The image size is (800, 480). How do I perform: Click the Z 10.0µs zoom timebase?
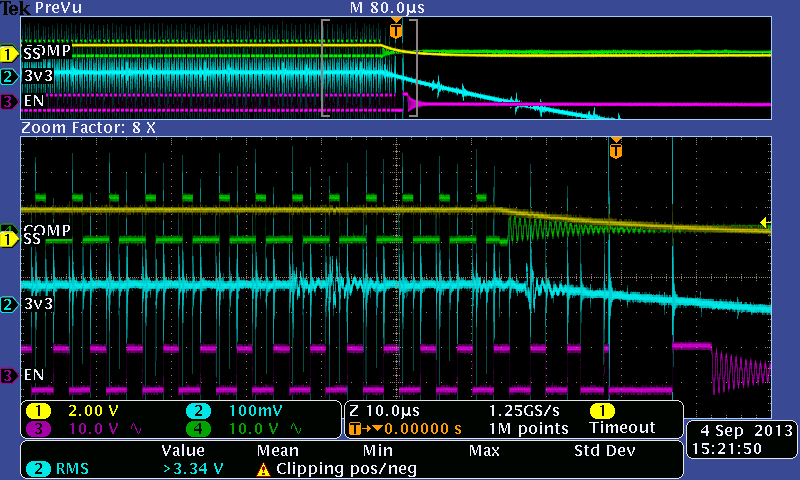click(x=385, y=411)
